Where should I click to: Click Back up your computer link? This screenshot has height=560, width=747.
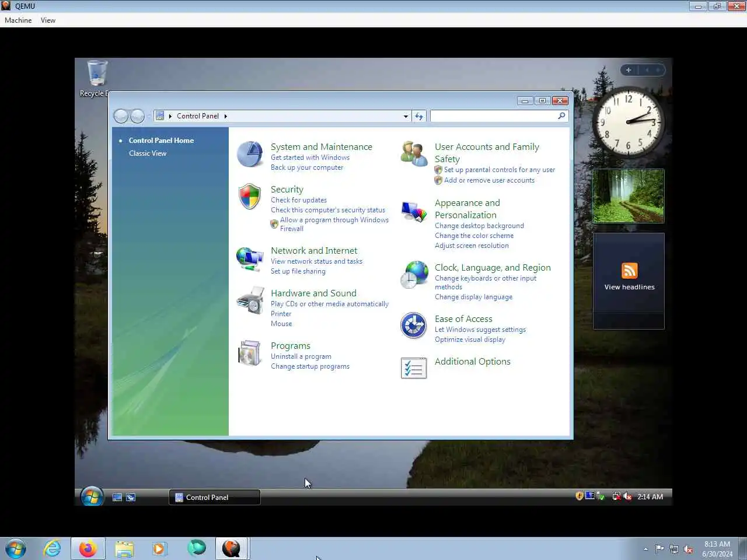307,167
